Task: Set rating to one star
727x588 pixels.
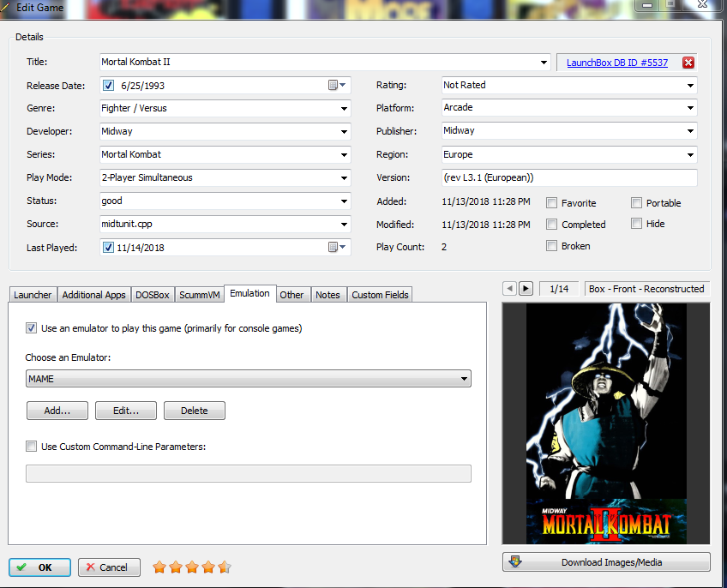Action: (x=159, y=567)
